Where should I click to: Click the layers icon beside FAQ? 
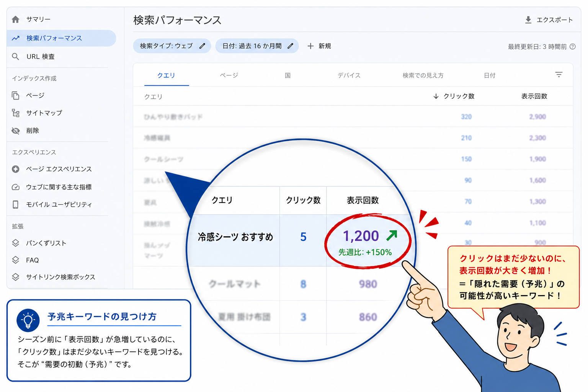16,260
